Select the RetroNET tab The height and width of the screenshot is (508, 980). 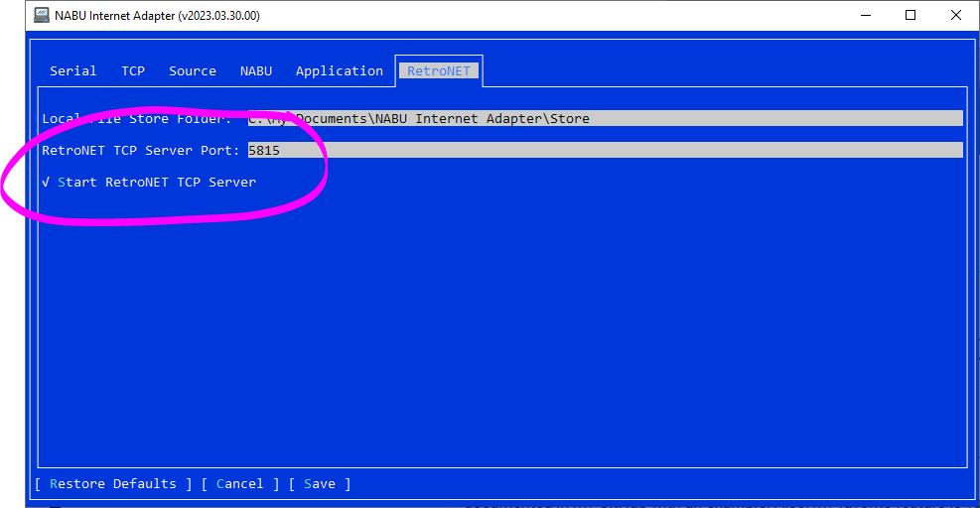439,71
